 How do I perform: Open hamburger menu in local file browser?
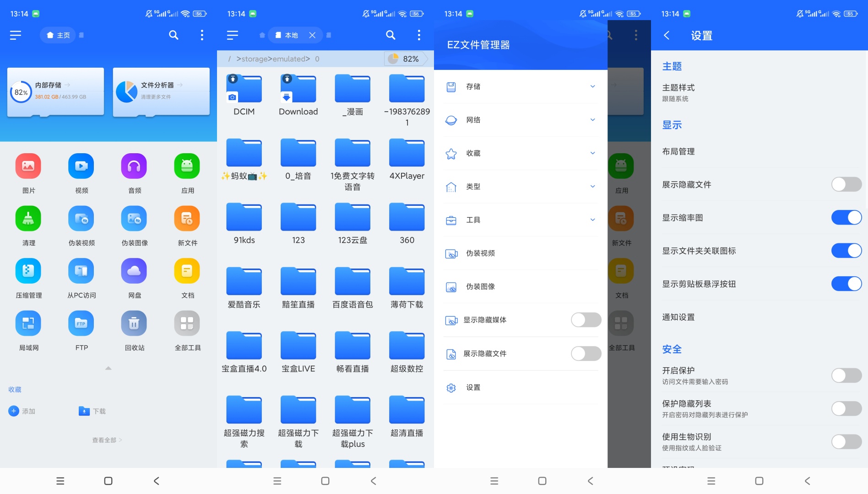point(233,35)
